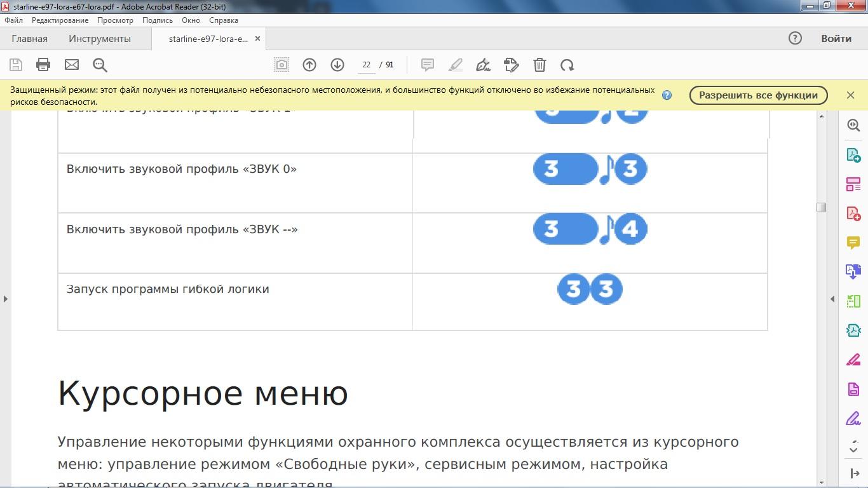
Task: Click the 3-note-4 button graphic in the ЗВУК -- row
Action: tap(590, 229)
